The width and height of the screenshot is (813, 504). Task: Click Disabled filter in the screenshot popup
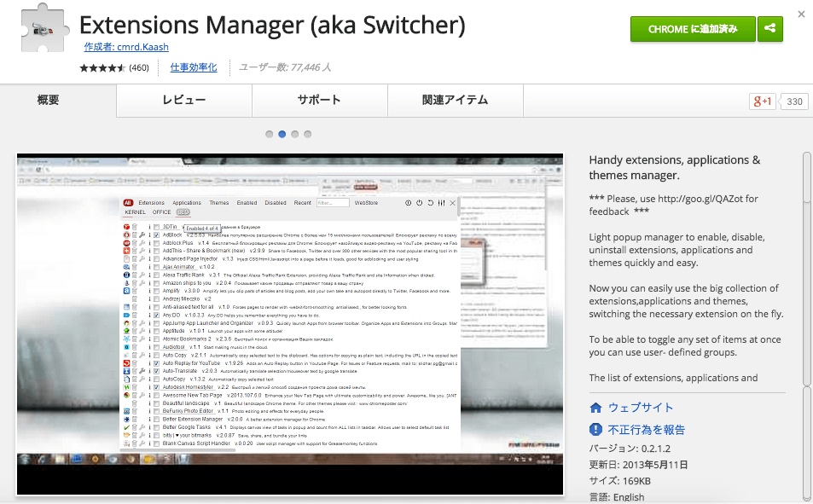point(276,203)
